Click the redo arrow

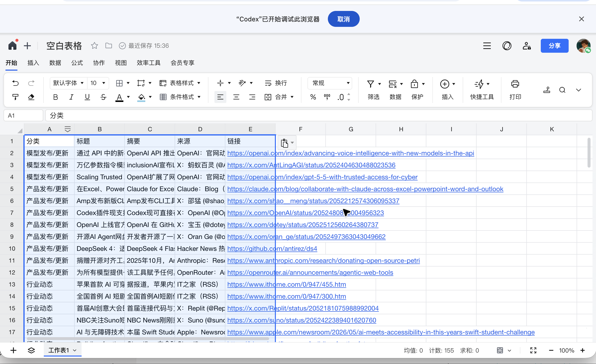31,83
